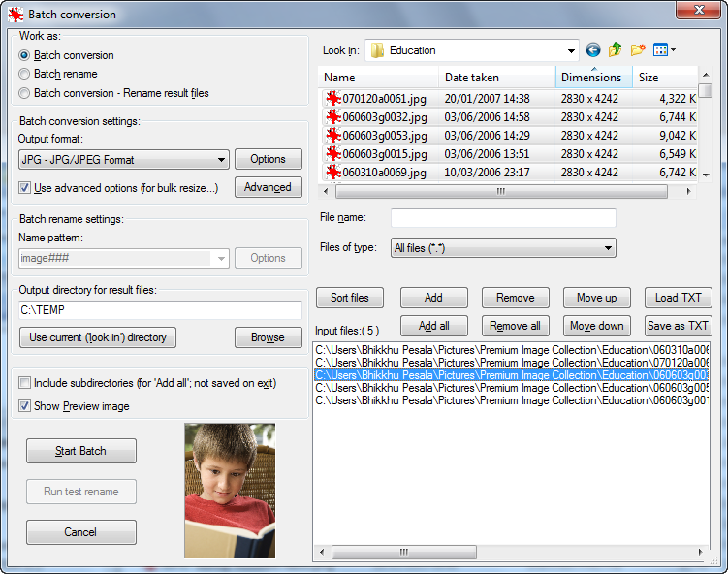
Task: Uncheck Show Preview image
Action: point(25,406)
